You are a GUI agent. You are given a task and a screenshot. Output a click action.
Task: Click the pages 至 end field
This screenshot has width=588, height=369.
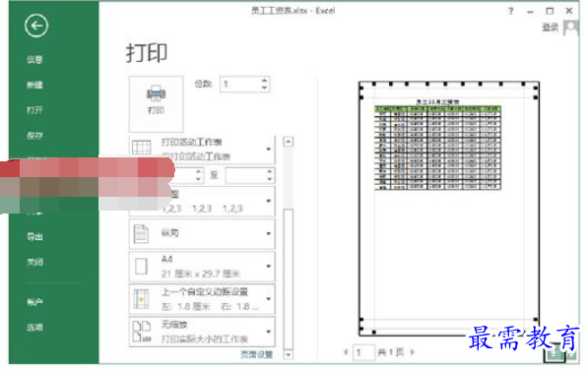click(x=246, y=175)
